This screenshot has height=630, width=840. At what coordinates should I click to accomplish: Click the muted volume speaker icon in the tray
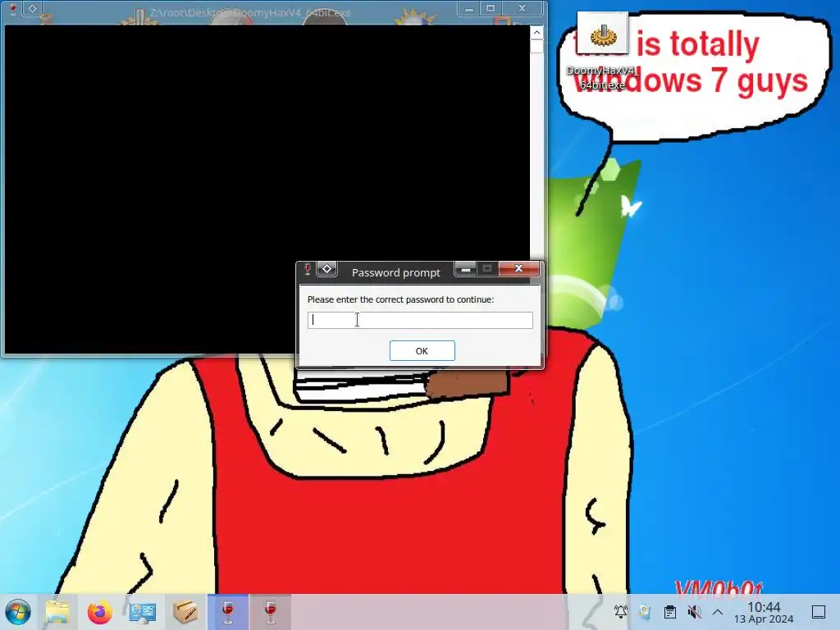(x=694, y=612)
